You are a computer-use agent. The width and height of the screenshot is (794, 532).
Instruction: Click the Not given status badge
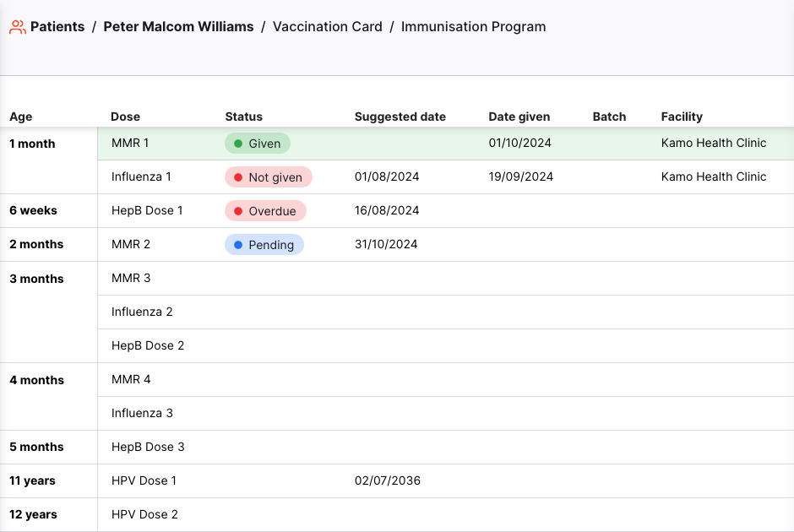click(x=268, y=177)
